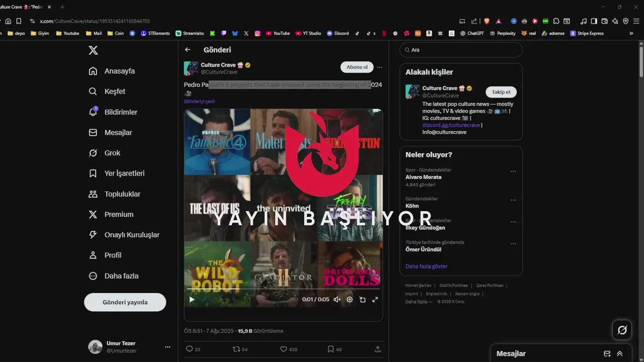The image size is (644, 362).
Task: Open Streamlabs bookmark
Action: tap(190, 33)
